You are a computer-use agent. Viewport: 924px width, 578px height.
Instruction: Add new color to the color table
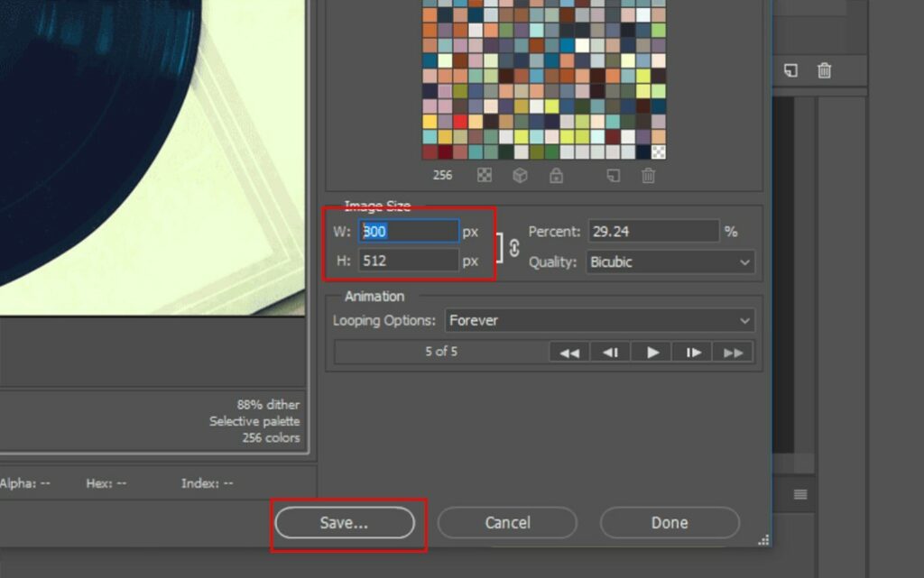[614, 176]
